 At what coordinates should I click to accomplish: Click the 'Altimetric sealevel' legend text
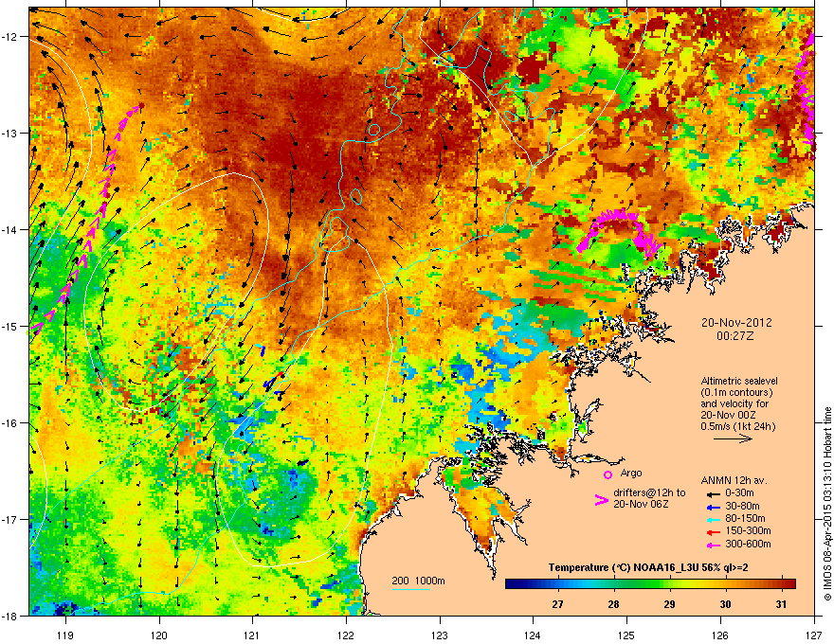pyautogui.click(x=739, y=381)
